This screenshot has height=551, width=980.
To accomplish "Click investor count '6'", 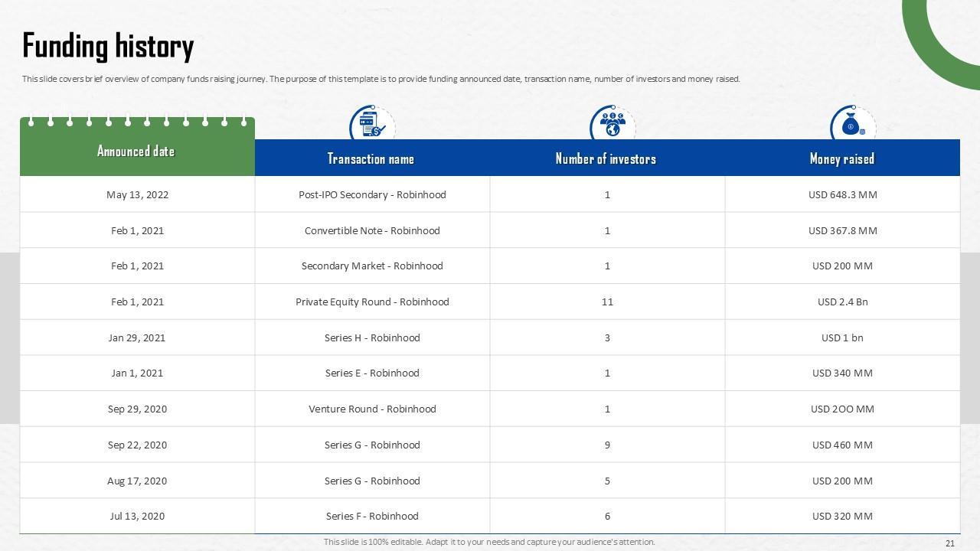I will click(x=607, y=516).
